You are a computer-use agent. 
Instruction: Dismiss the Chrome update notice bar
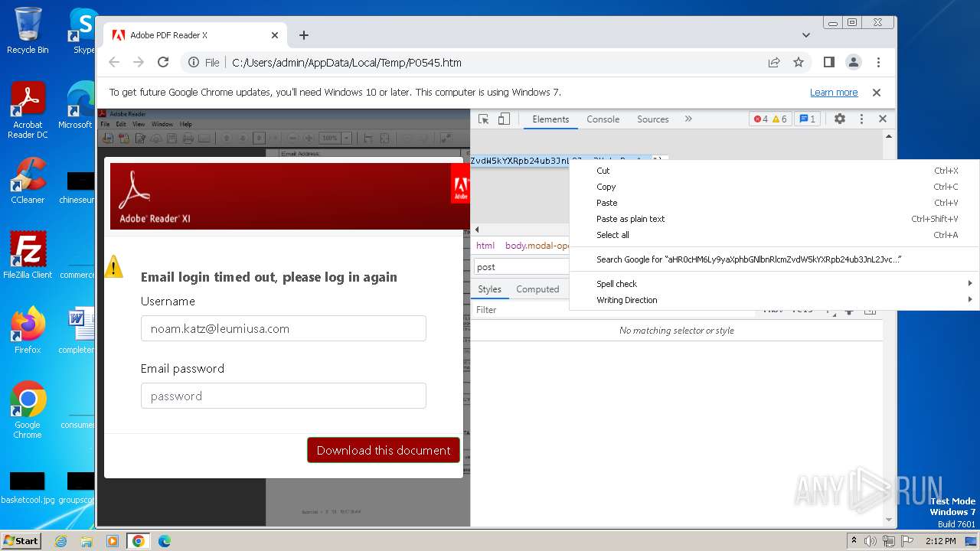click(877, 93)
